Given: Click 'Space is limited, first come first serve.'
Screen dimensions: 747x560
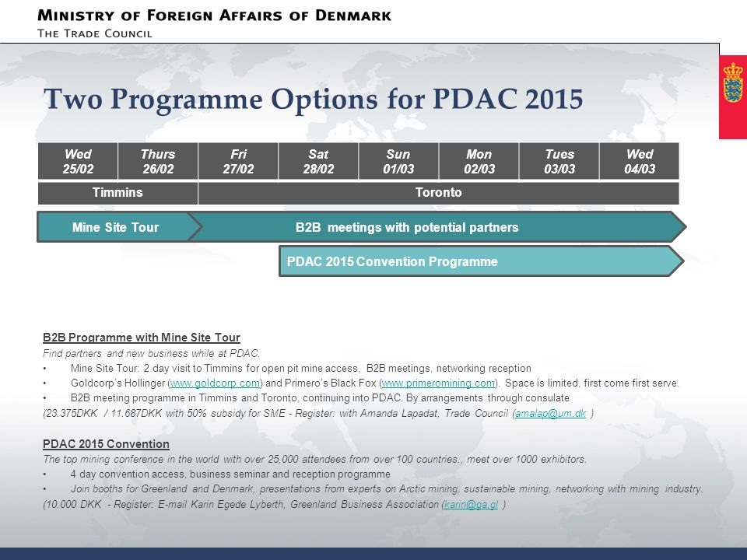Looking at the screenshot, I should pos(591,383).
